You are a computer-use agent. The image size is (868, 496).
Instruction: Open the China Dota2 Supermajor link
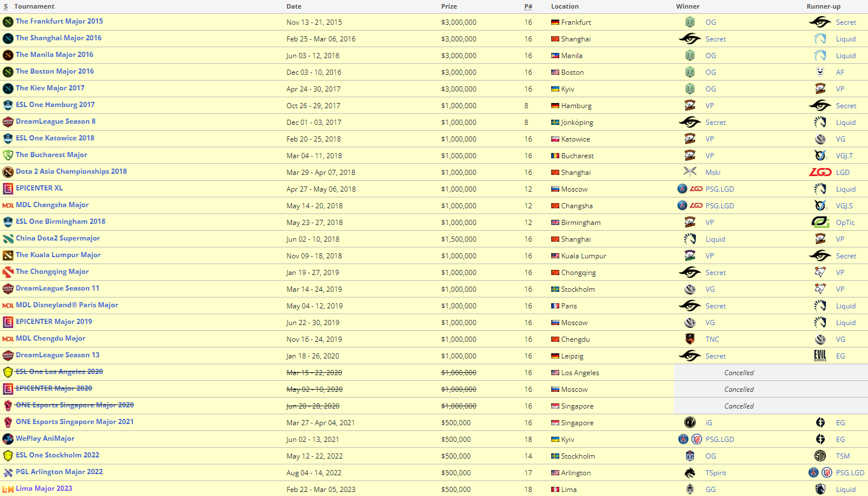(x=58, y=238)
